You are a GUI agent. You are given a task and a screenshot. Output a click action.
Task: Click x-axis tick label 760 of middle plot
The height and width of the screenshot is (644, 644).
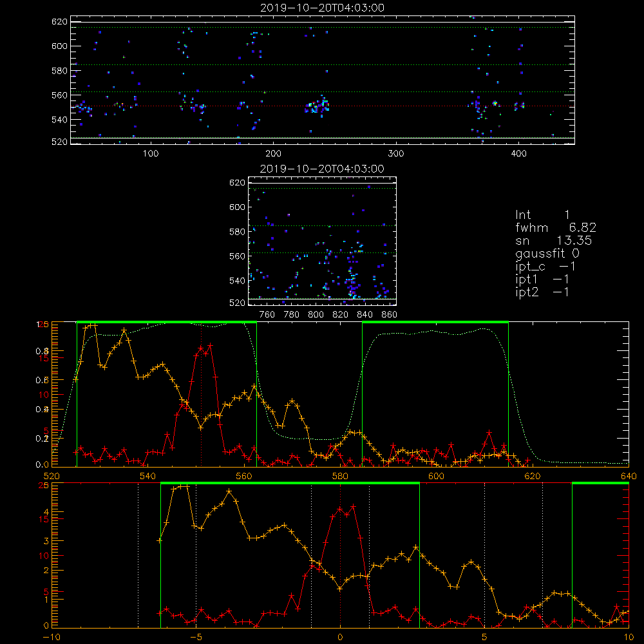pos(267,315)
